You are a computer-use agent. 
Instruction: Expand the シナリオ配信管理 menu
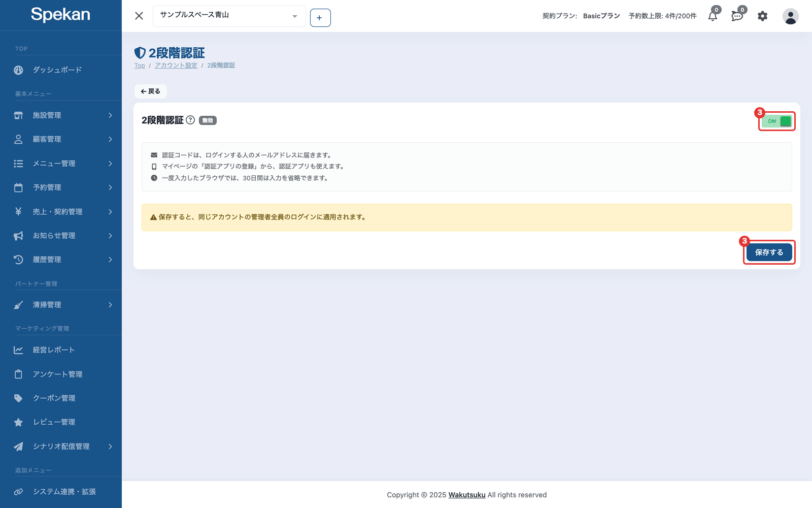(61, 447)
